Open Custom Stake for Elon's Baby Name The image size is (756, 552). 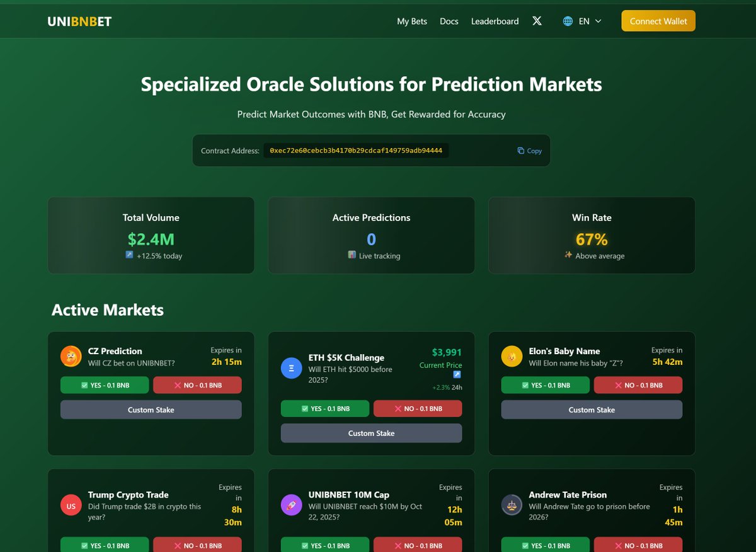click(592, 410)
